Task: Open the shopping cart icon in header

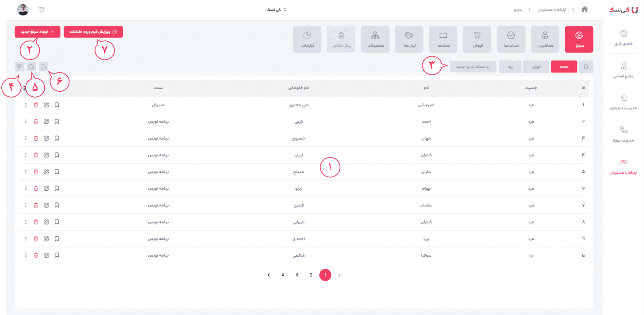Action: pyautogui.click(x=41, y=10)
